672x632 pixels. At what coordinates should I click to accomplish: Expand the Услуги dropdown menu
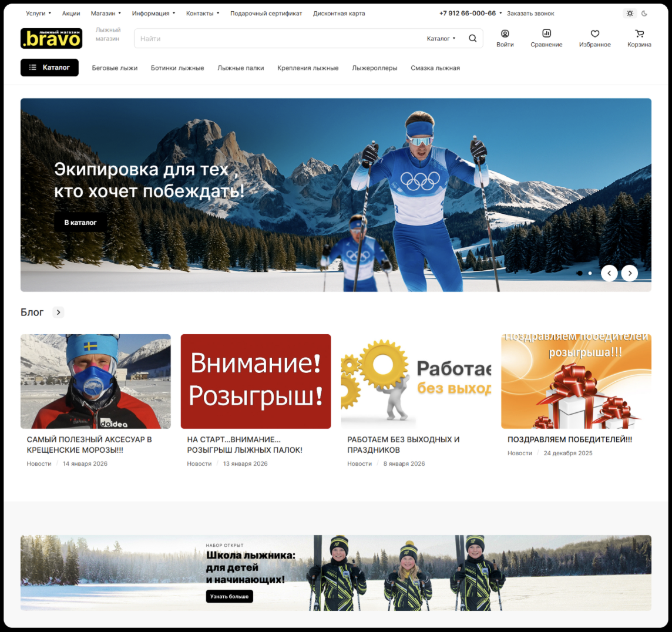click(x=38, y=14)
